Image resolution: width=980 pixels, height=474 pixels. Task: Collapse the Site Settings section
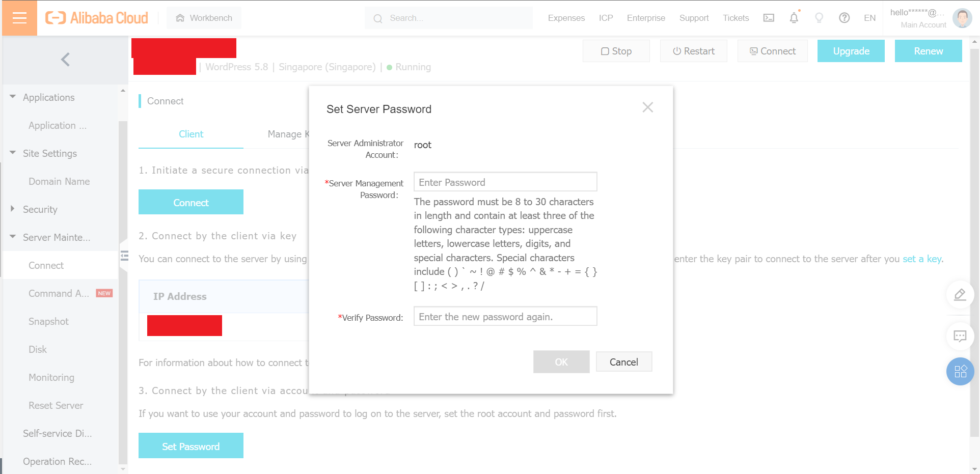[x=13, y=153]
